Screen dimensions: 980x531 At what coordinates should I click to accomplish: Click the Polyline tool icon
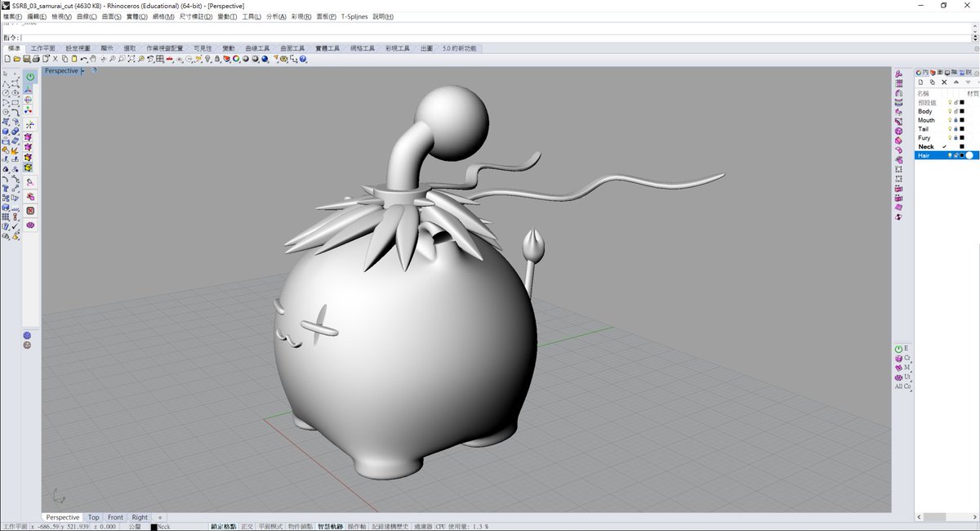pyautogui.click(x=6, y=83)
